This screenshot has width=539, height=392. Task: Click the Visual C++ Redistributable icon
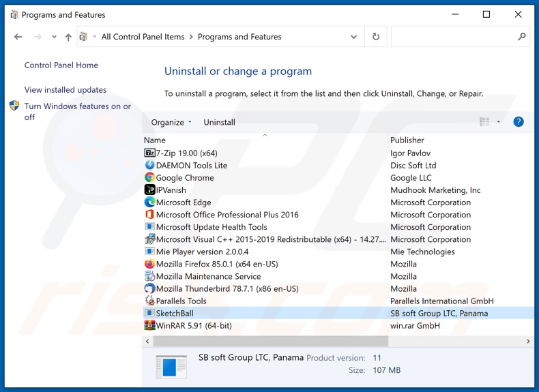pyautogui.click(x=149, y=239)
